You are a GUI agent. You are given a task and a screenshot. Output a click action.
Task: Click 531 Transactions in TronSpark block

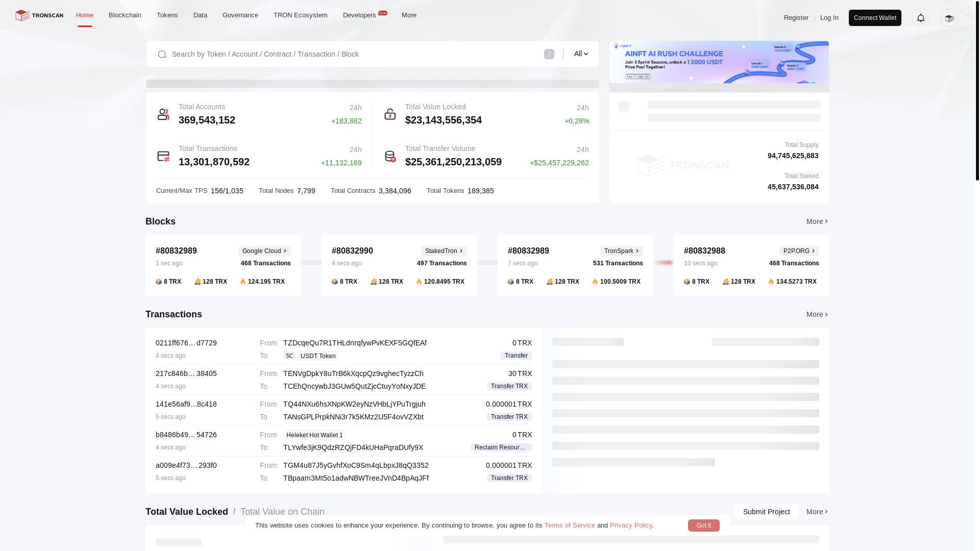pos(618,263)
